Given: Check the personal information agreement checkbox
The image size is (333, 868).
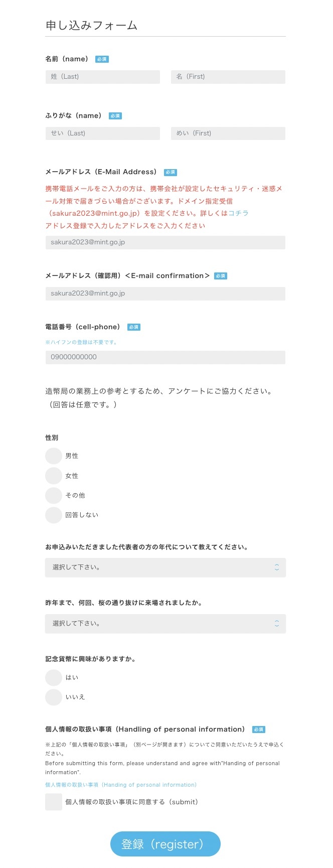Looking at the screenshot, I should (x=54, y=802).
